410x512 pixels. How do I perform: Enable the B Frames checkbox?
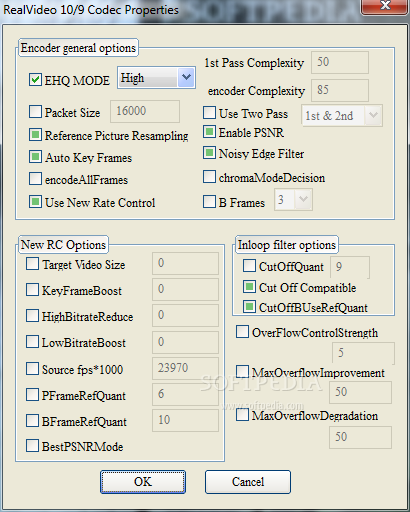pos(209,202)
